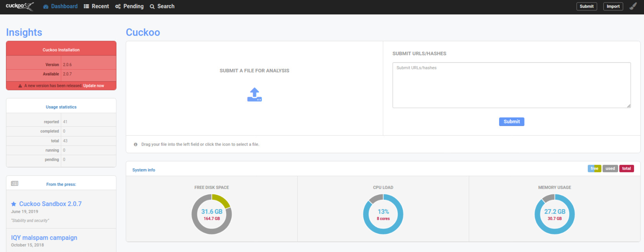Click the 'SUBMIT A FILE FOR ANALYSIS' label

254,71
